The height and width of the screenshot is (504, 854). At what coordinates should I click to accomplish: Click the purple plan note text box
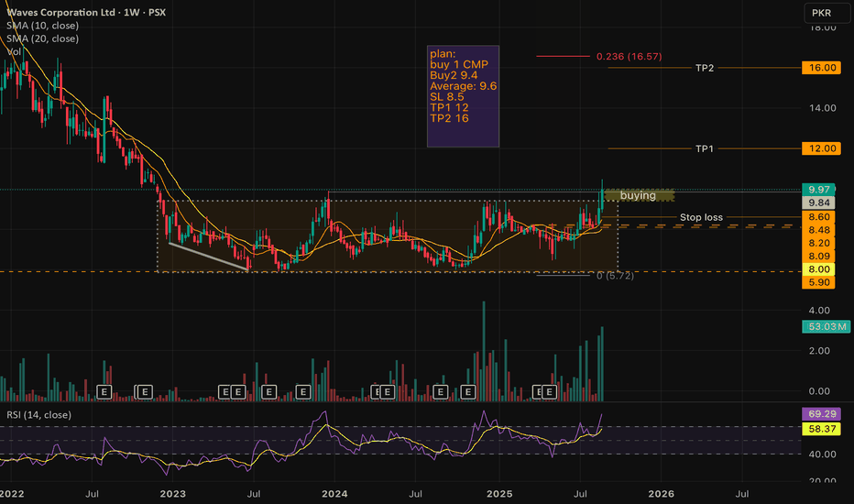coord(463,96)
